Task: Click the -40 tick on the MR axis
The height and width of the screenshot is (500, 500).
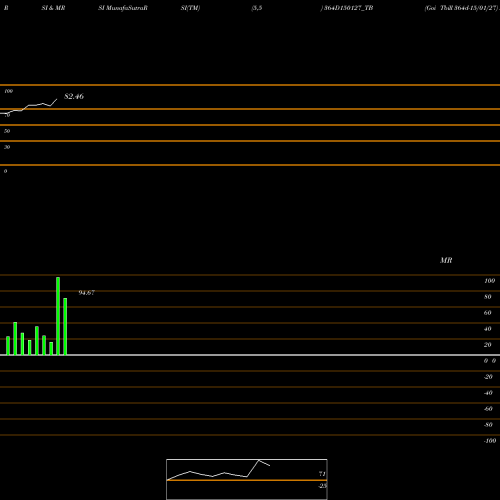Action: click(x=488, y=393)
